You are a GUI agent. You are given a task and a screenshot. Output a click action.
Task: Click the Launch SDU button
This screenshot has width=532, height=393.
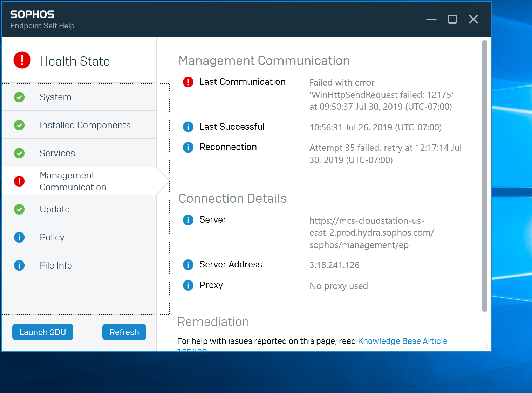[43, 332]
